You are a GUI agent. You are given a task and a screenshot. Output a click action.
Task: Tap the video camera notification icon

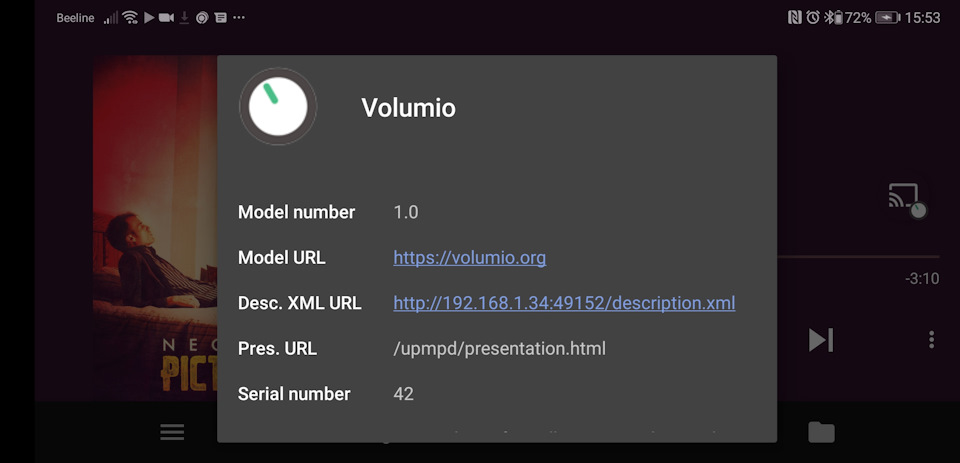[x=166, y=17]
